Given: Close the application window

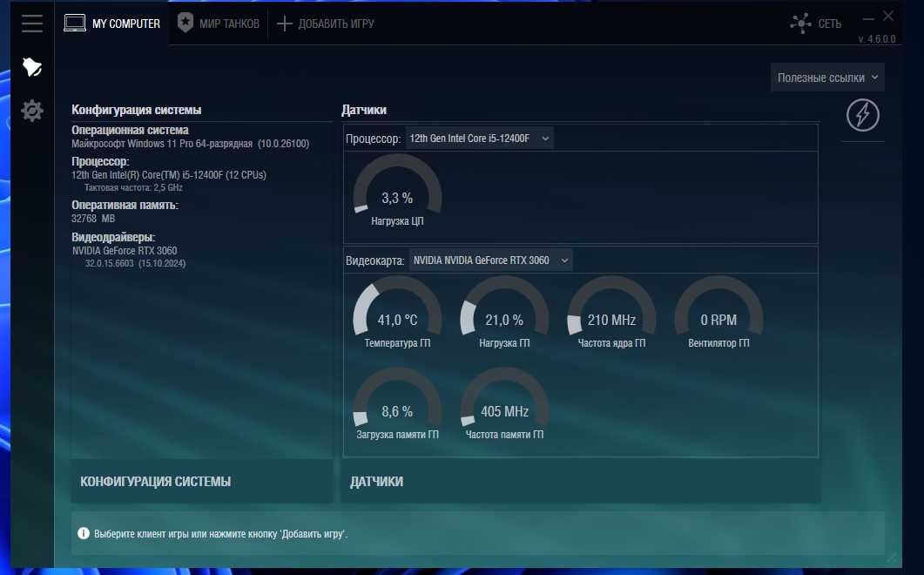Looking at the screenshot, I should click(888, 16).
